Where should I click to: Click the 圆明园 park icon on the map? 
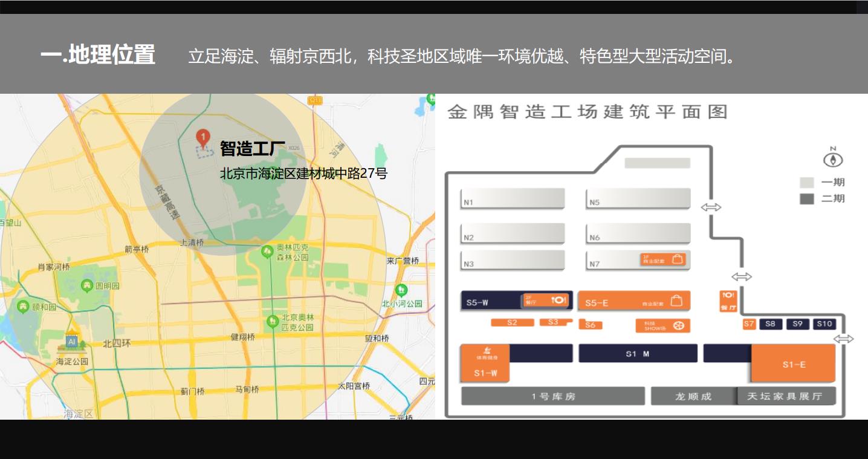pos(86,285)
